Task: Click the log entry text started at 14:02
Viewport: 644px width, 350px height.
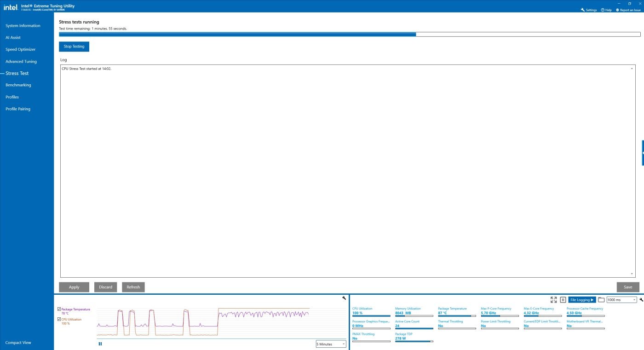Action: [86, 69]
